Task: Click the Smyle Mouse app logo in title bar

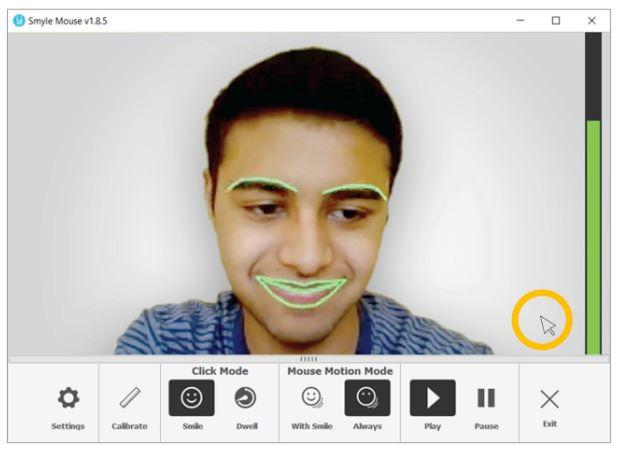Action: coord(19,21)
